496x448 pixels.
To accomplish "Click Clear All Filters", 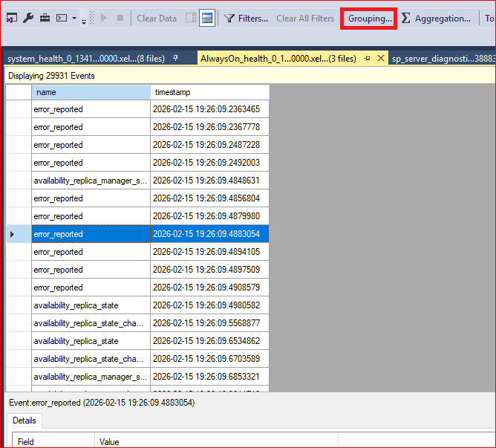I will pyautogui.click(x=305, y=18).
